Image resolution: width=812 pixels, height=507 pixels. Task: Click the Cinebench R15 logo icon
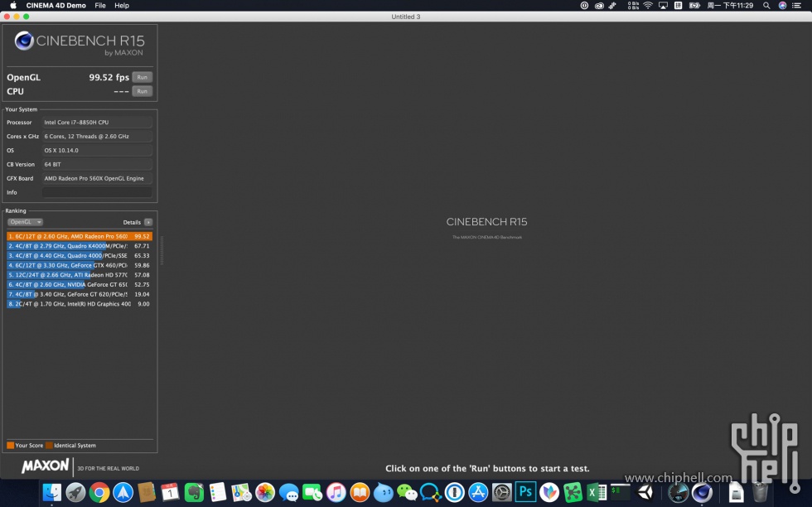[x=24, y=41]
